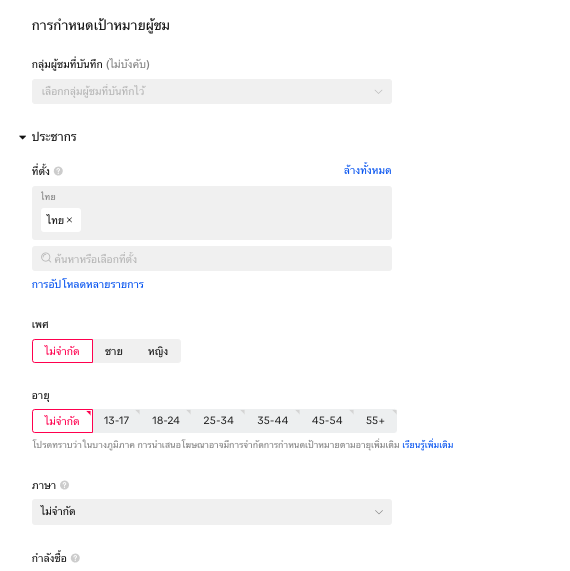Screen dimensions: 570x571
Task: Select age range 35-44
Action: click(x=272, y=421)
